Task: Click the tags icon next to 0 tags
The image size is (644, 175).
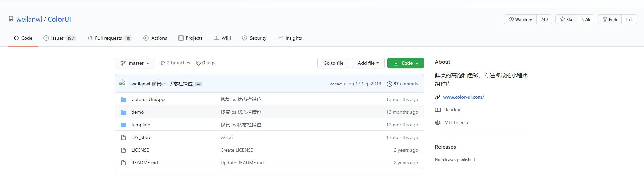Action: point(198,63)
